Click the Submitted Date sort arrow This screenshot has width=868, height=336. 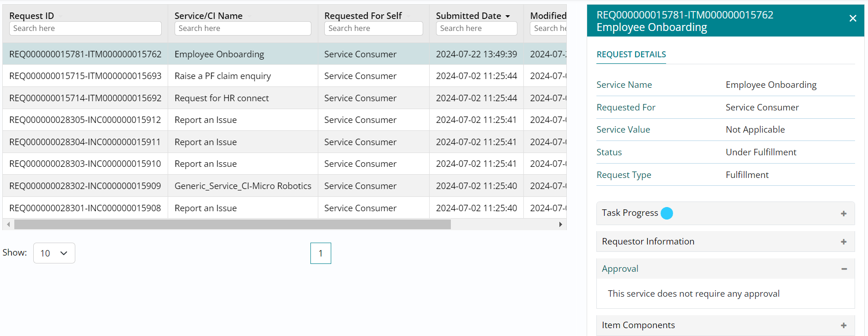(508, 16)
